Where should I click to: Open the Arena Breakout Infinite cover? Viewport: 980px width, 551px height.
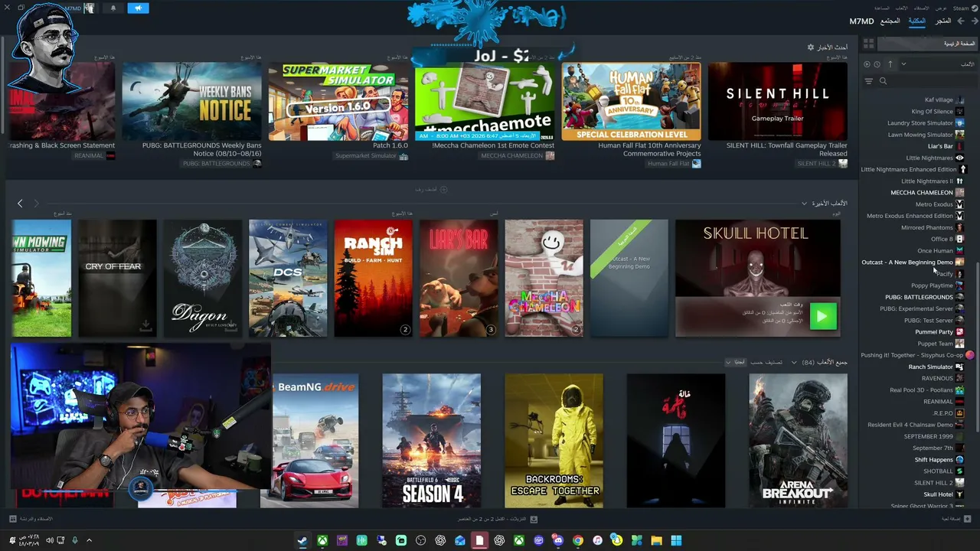pyautogui.click(x=798, y=440)
